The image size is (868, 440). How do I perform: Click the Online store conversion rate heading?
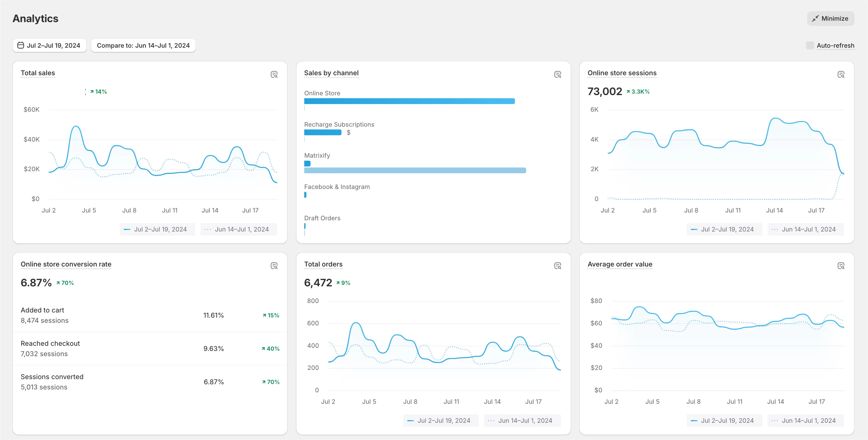(x=66, y=264)
